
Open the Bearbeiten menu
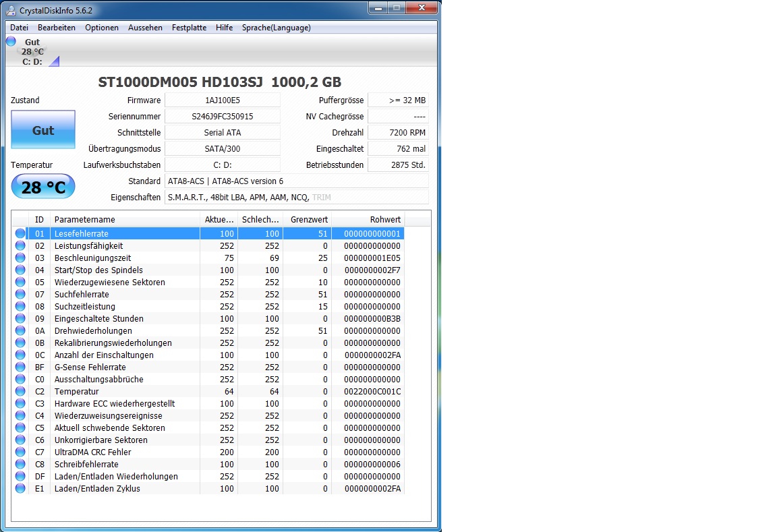tap(57, 28)
